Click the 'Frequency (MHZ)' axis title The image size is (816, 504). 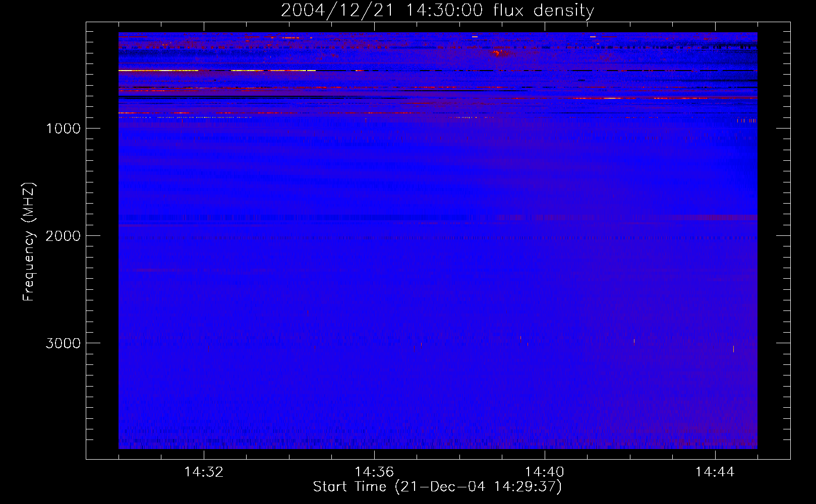[x=28, y=242]
